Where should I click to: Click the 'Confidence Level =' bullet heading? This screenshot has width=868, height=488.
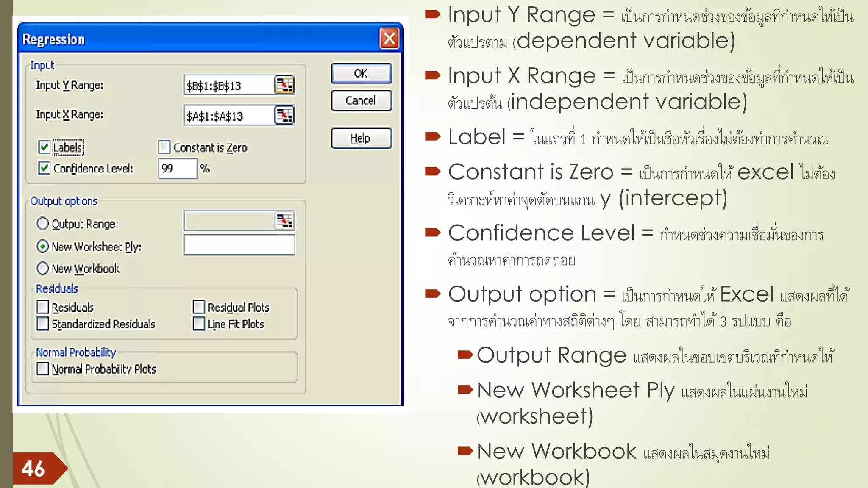coord(551,233)
